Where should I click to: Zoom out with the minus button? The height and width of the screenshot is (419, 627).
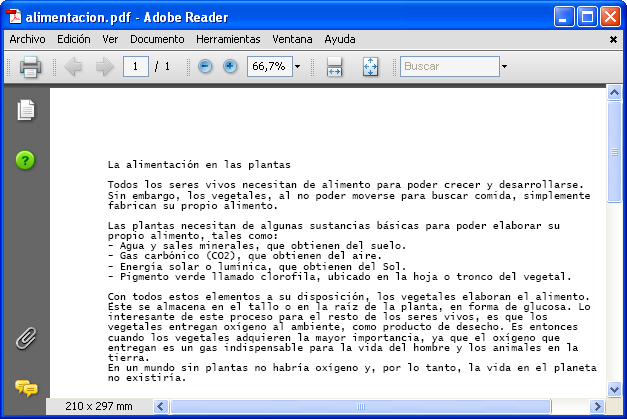[x=205, y=67]
